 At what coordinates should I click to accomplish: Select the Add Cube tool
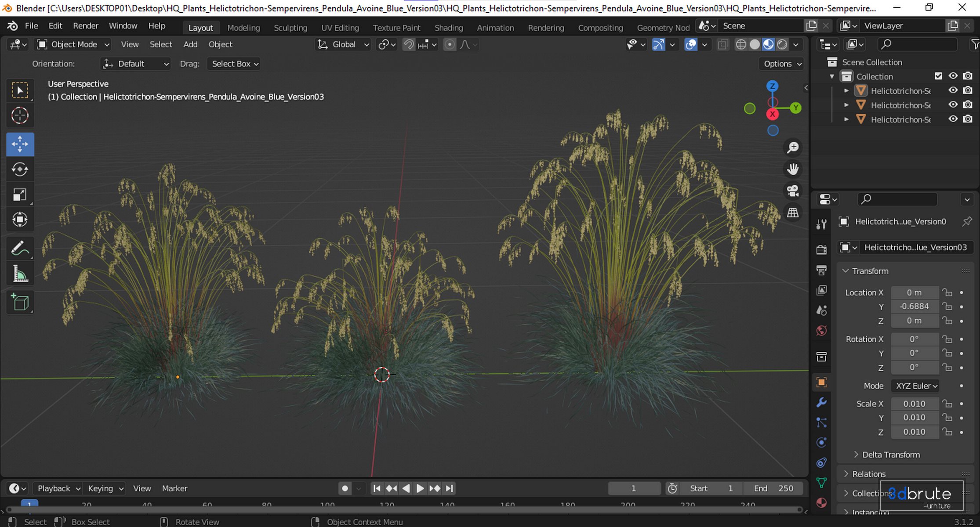coord(20,302)
